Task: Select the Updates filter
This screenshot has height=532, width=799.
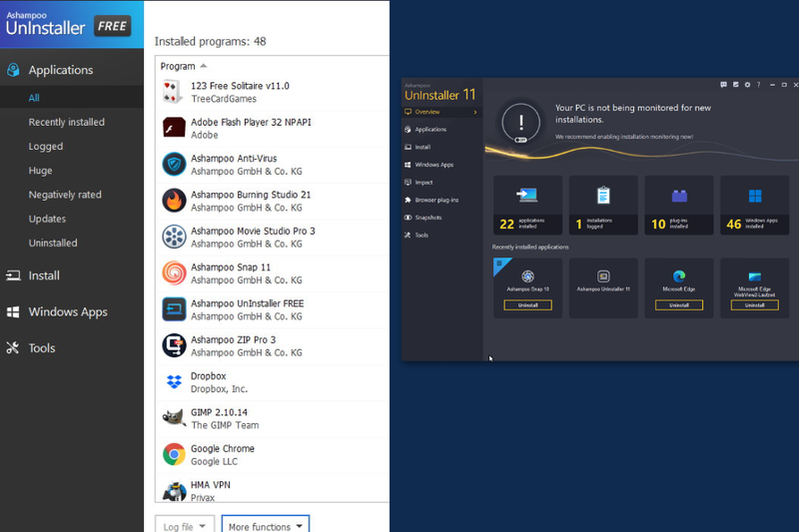Action: 47,219
